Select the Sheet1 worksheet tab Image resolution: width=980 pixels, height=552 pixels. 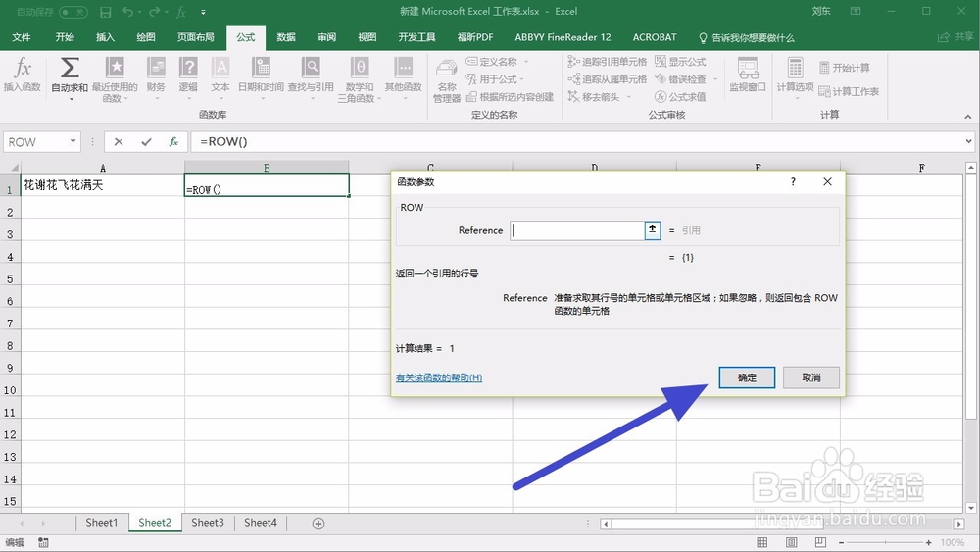[101, 523]
